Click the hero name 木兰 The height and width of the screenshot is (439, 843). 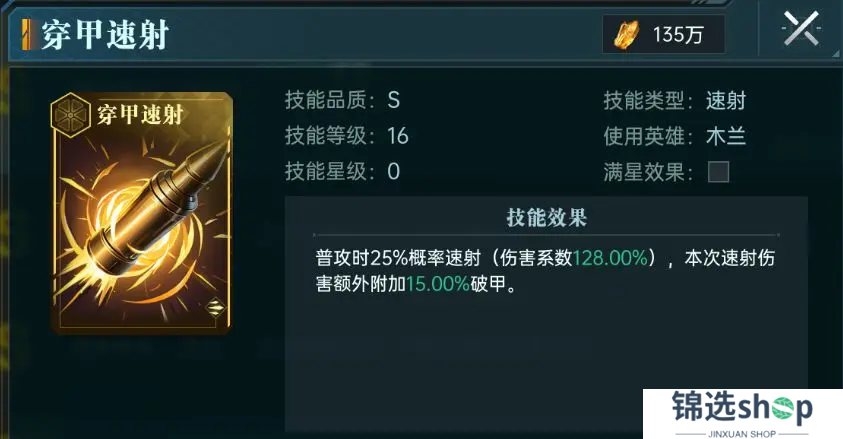point(726,136)
